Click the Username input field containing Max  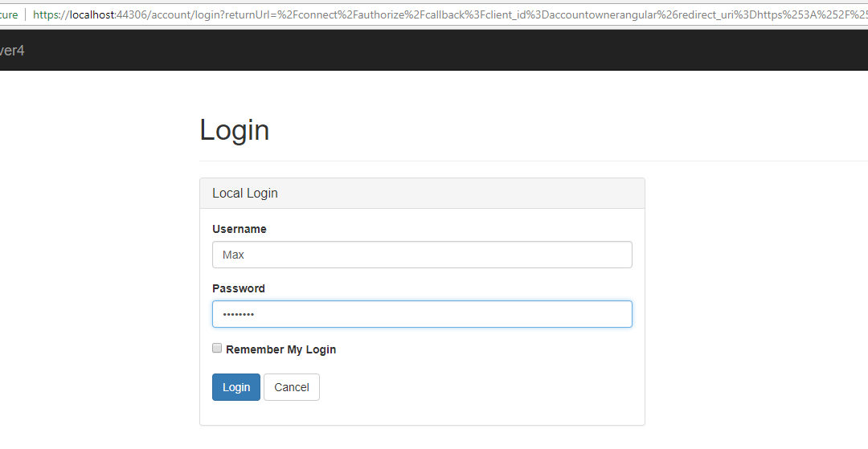(422, 255)
